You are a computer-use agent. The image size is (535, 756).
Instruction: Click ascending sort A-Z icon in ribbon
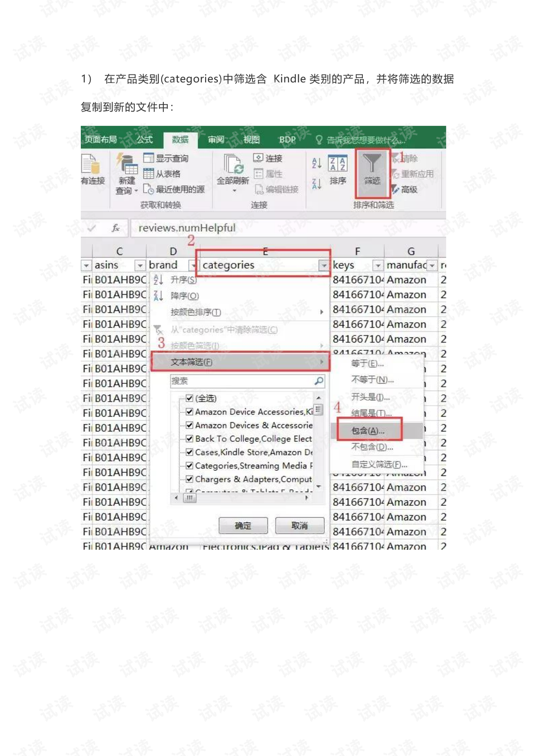click(316, 163)
